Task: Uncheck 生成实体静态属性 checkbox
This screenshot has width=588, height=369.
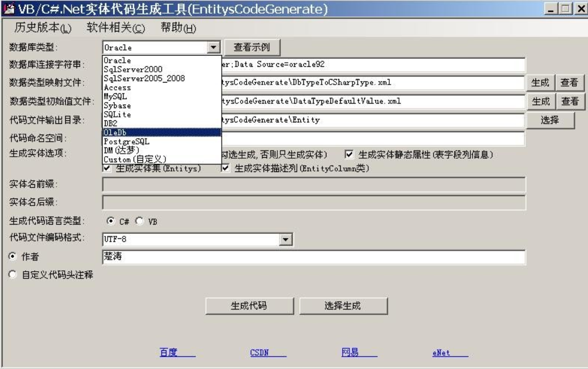Action: (x=349, y=154)
